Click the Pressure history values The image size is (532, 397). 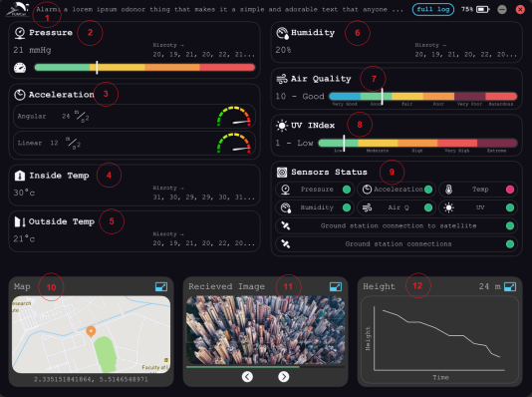point(203,54)
